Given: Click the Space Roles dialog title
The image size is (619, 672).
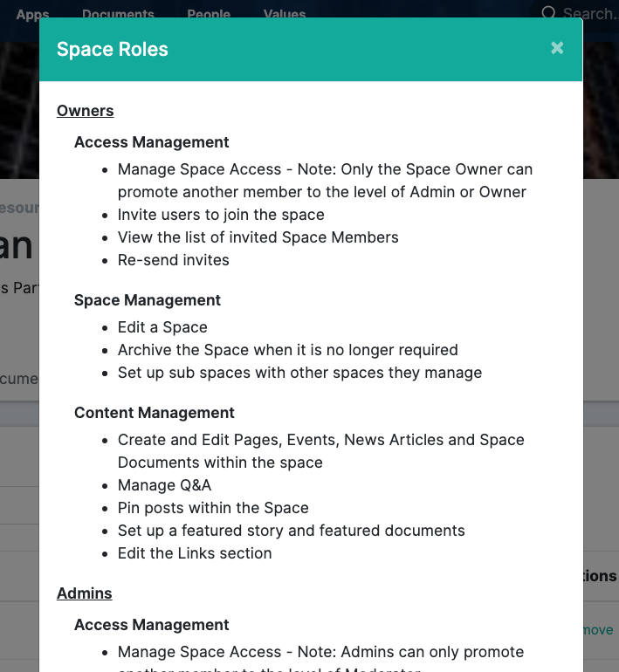Looking at the screenshot, I should pos(113,49).
